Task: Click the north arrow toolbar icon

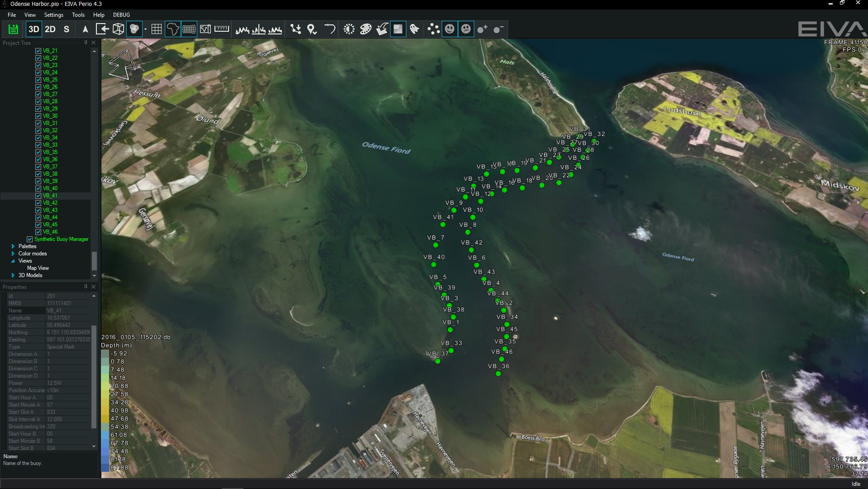Action: click(85, 29)
